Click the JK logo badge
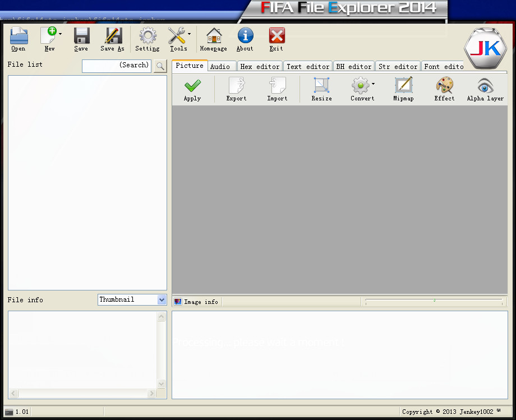Viewport: 516px width, 420px height. (x=485, y=48)
